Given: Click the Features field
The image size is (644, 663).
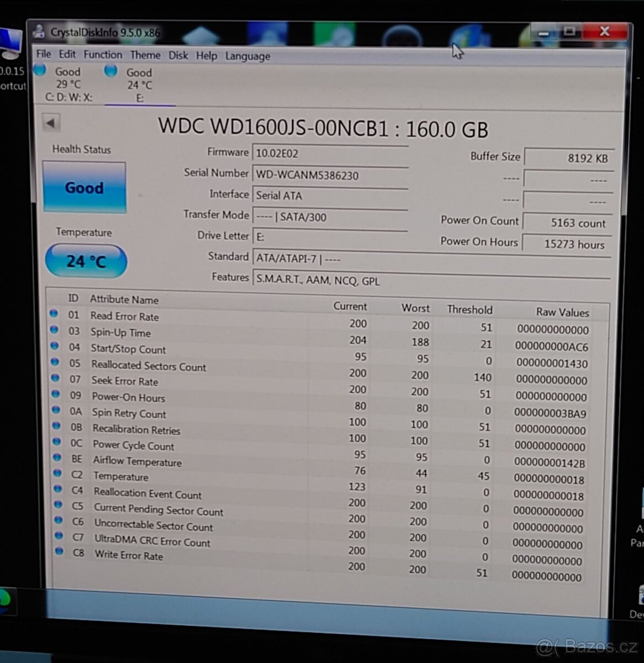Looking at the screenshot, I should pos(431,280).
